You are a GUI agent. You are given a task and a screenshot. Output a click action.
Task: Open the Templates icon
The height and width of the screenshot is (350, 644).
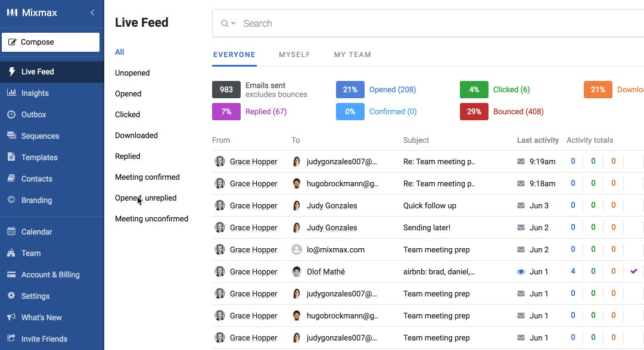[x=11, y=157]
